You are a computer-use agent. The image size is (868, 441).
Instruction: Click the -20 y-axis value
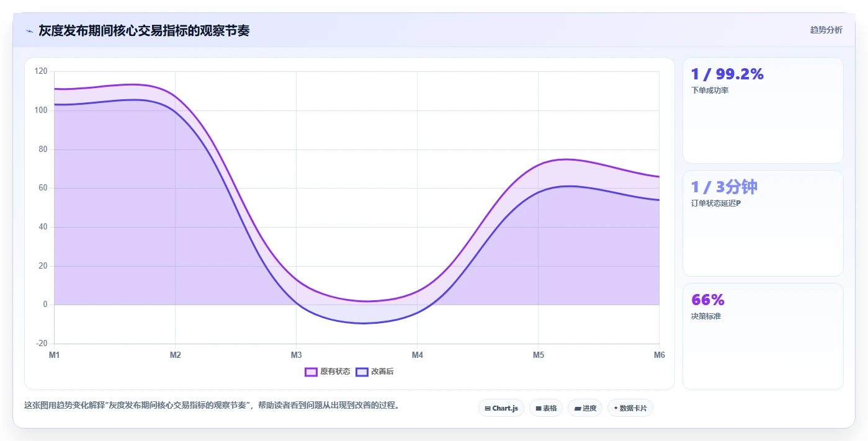pos(41,344)
